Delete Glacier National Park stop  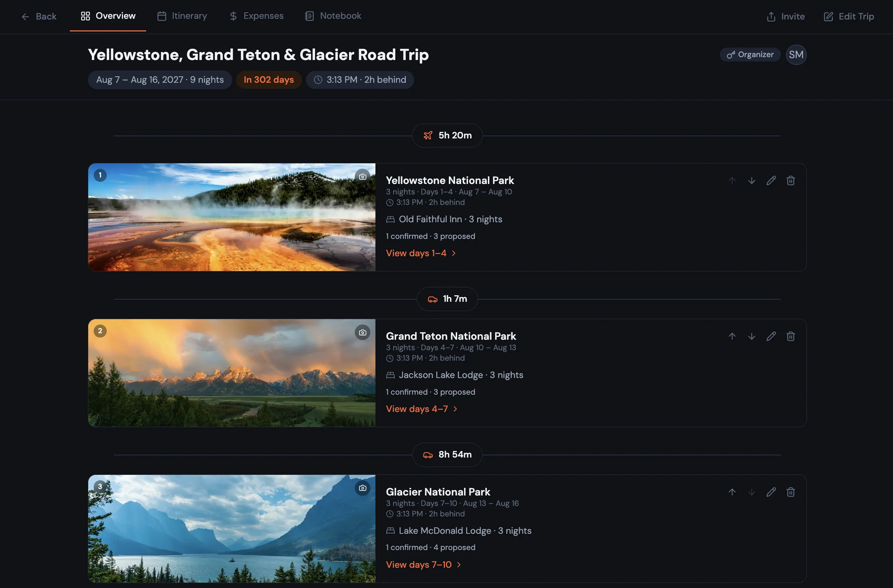coord(791,492)
